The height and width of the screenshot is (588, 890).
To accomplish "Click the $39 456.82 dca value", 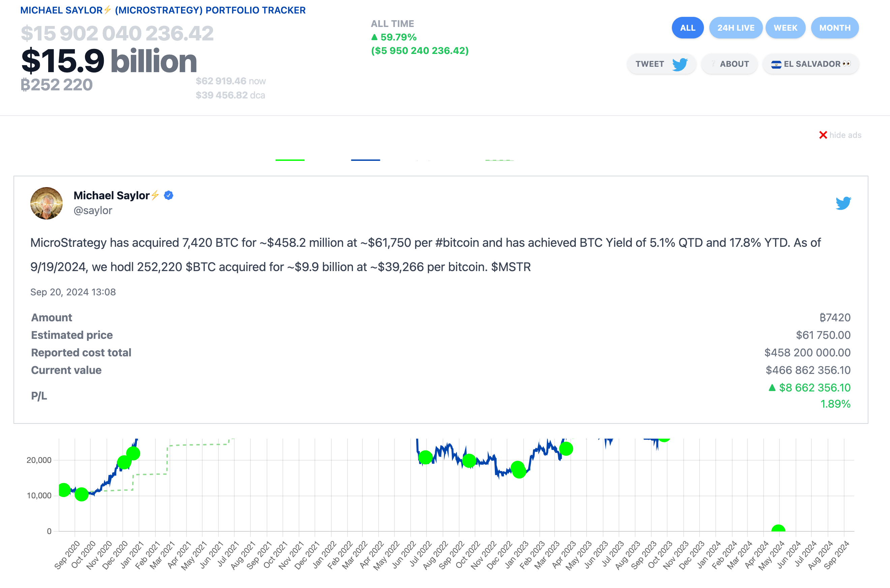I will point(230,95).
